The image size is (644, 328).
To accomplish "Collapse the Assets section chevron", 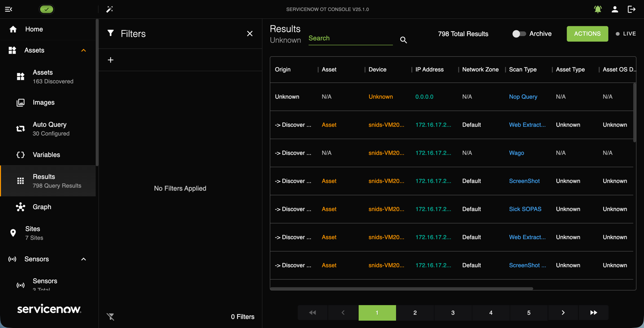I will [x=84, y=50].
